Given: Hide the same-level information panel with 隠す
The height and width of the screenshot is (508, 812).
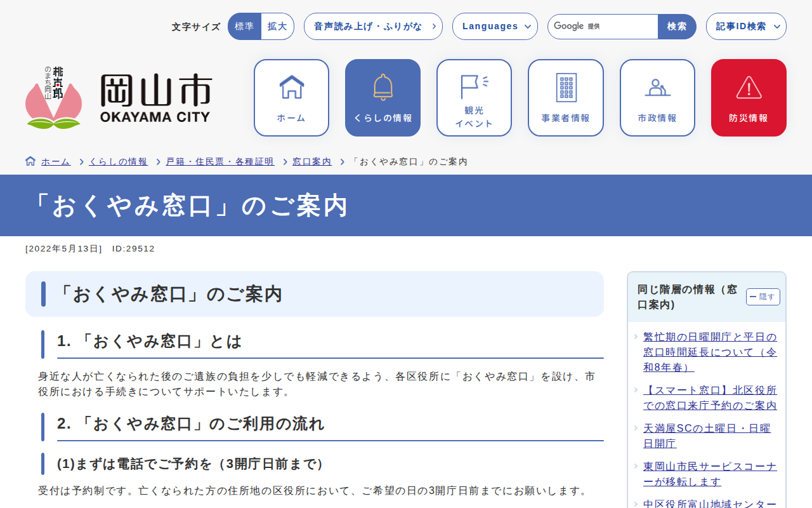Looking at the screenshot, I should (763, 297).
